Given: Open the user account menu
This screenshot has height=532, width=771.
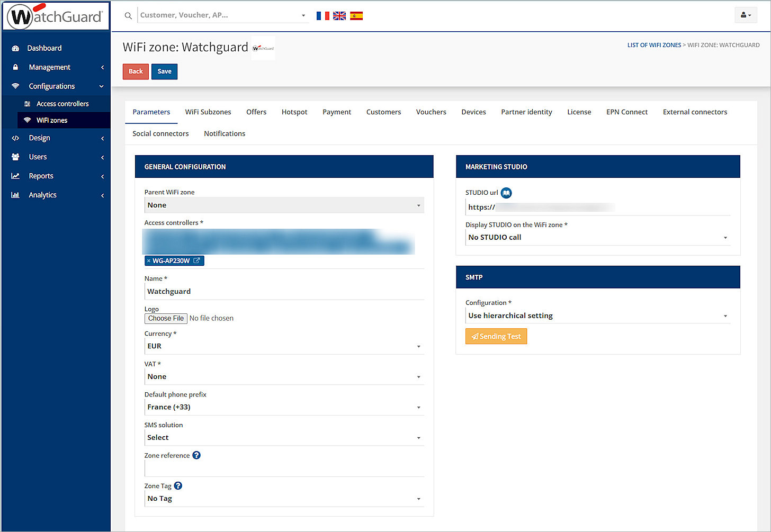Looking at the screenshot, I should [746, 15].
